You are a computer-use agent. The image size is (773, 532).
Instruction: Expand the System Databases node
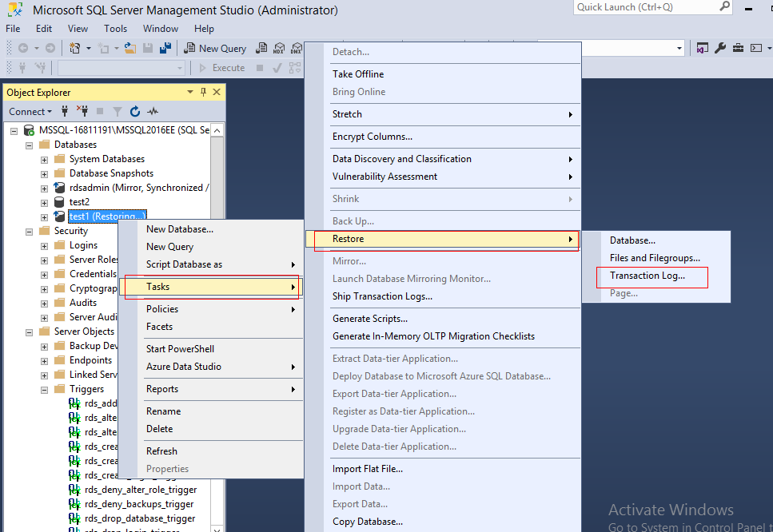point(45,160)
